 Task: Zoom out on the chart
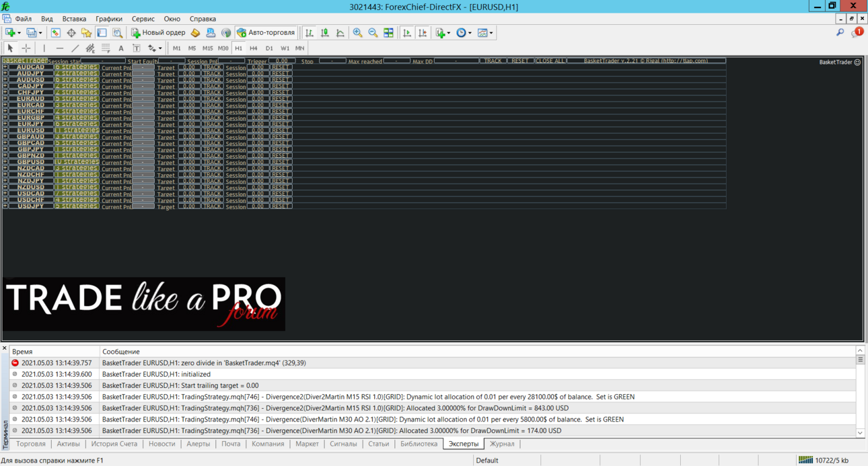pyautogui.click(x=373, y=32)
